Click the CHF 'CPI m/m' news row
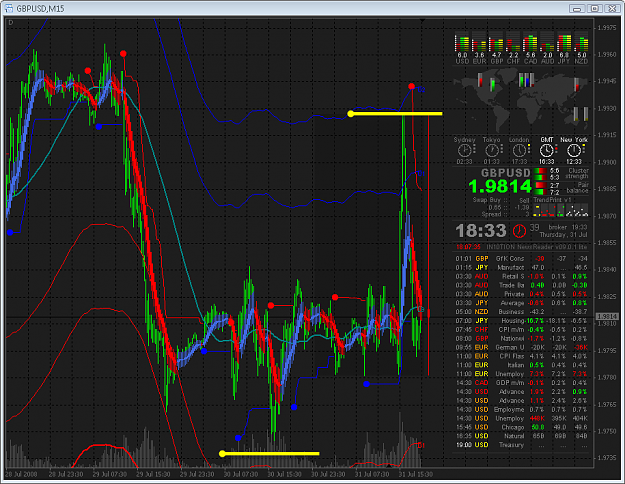 coord(521,330)
